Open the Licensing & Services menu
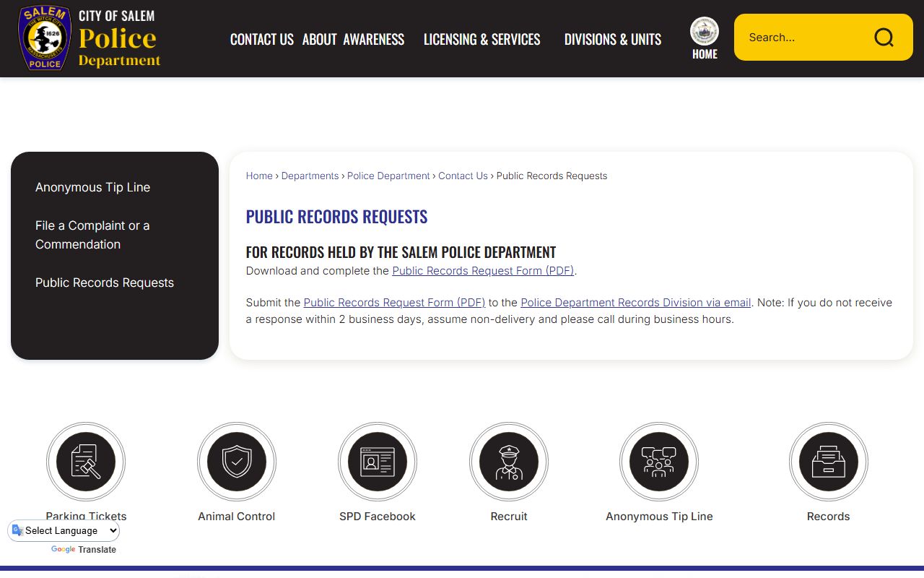The width and height of the screenshot is (924, 578). point(481,39)
